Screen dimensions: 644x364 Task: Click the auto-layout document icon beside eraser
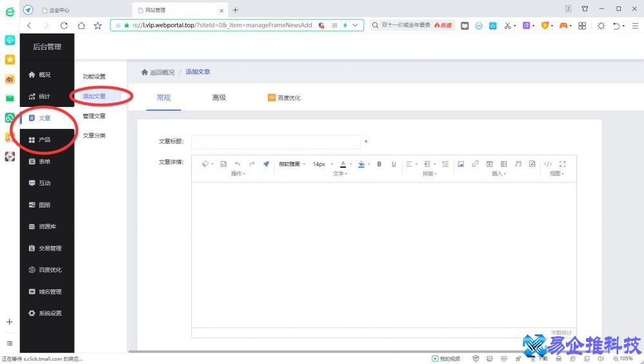pos(223,164)
